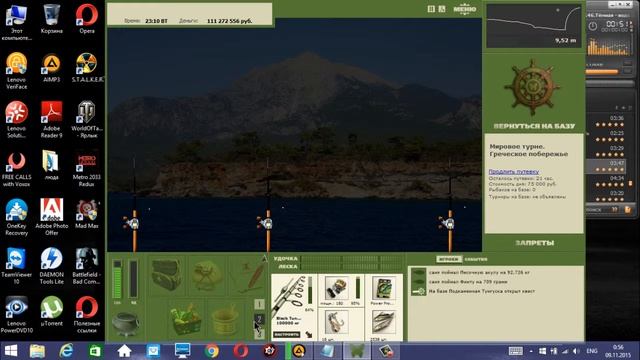Click the dark hunger level bar
The height and width of the screenshot is (360, 640).
133,280
